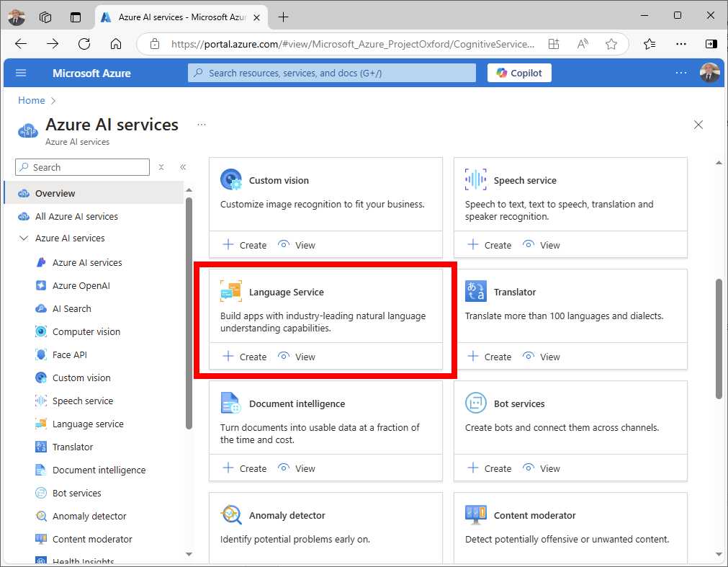Viewport: 728px width, 567px height.
Task: Click the sidebar scrollbar up arrow
Action: (189, 190)
